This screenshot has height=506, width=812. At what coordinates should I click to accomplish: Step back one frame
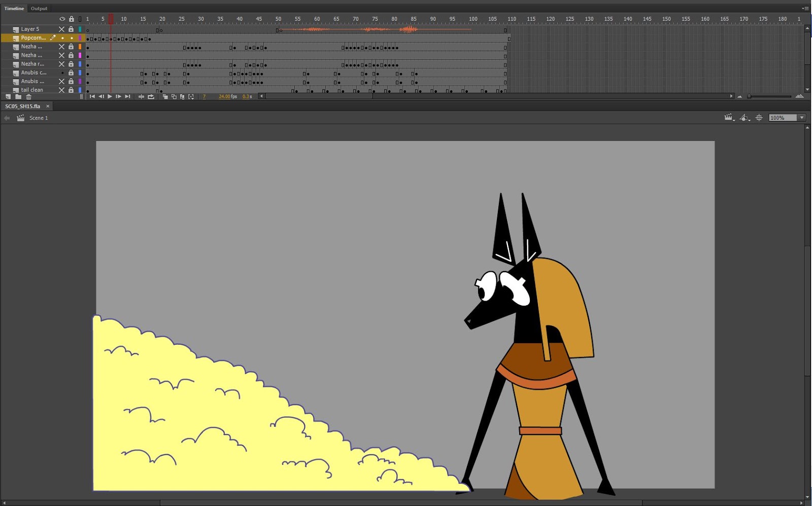pos(101,96)
